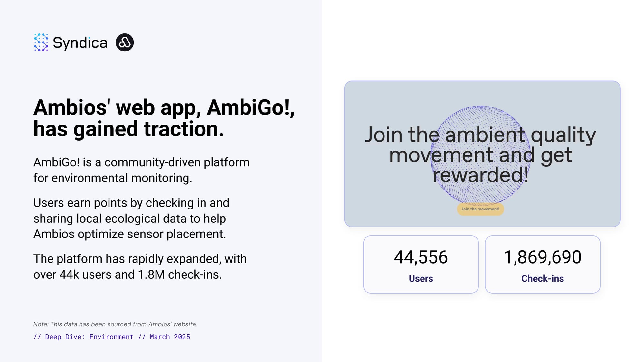Click the 'Deep Dive: Environment' footer text
Viewport: 644px width, 362px height.
pos(89,337)
